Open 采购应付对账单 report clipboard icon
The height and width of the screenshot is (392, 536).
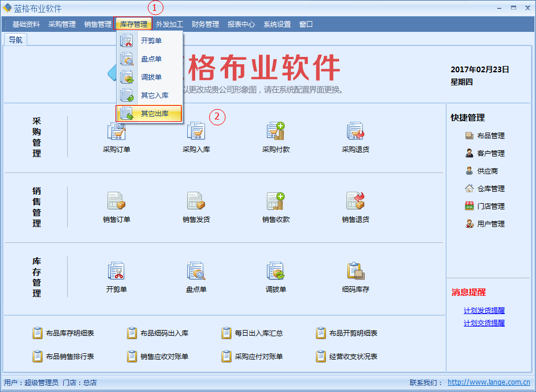[226, 356]
